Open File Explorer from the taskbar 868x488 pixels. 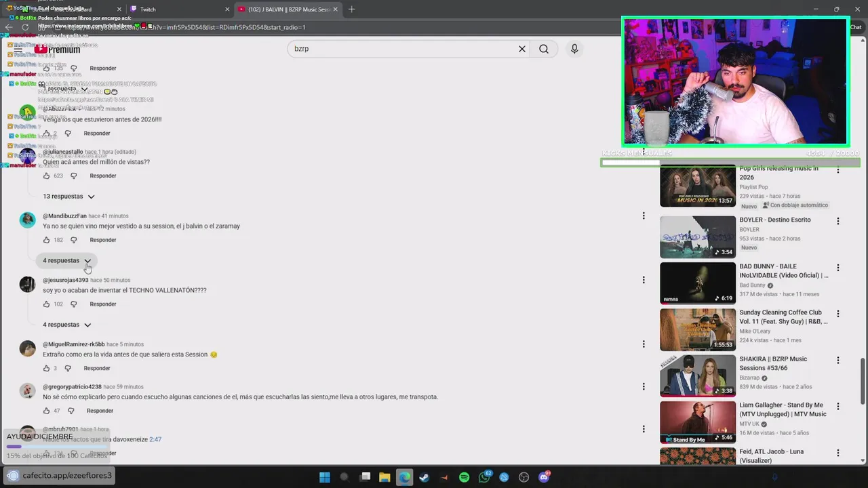(384, 477)
